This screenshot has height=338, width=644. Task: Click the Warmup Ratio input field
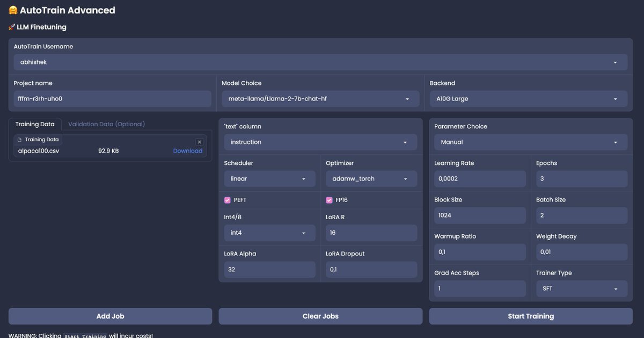(480, 252)
